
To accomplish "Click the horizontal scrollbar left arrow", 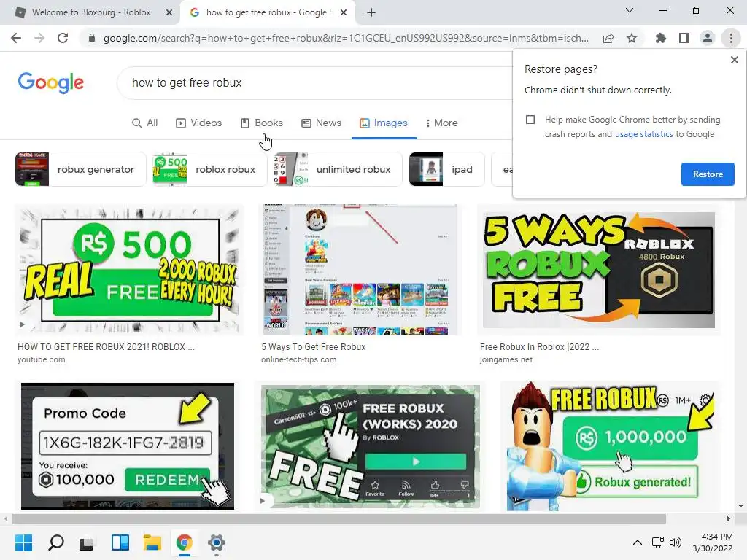I will point(6,518).
